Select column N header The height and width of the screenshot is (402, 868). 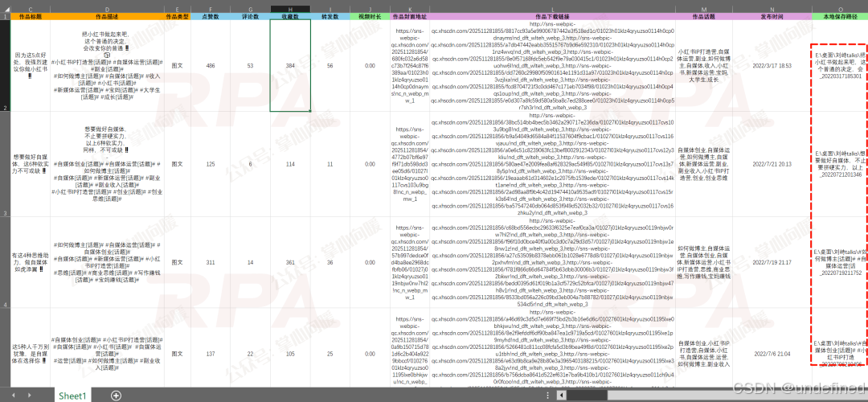(x=772, y=10)
